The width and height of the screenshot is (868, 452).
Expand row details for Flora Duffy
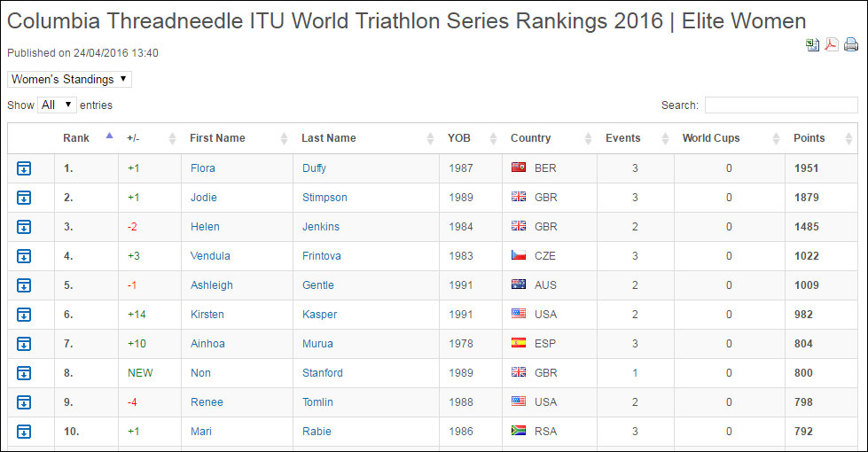click(24, 168)
